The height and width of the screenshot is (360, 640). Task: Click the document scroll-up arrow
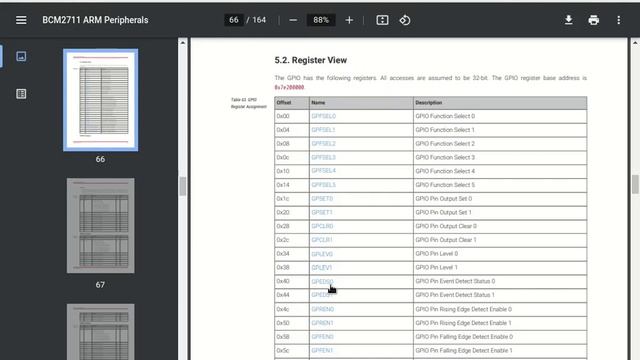635,42
